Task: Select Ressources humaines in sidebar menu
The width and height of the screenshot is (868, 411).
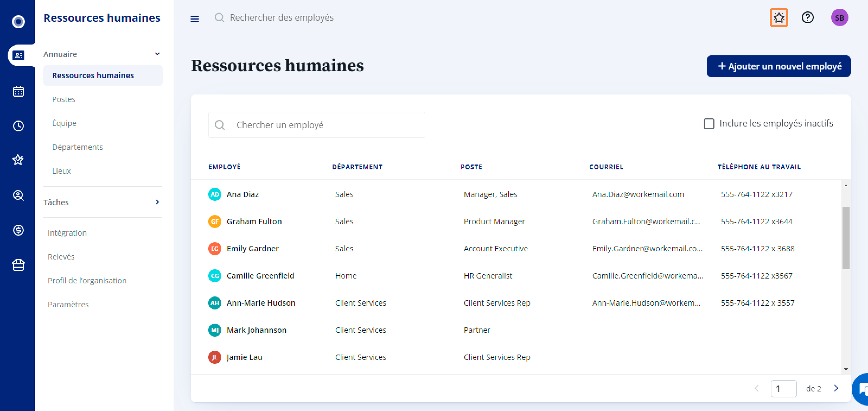Action: click(x=103, y=75)
